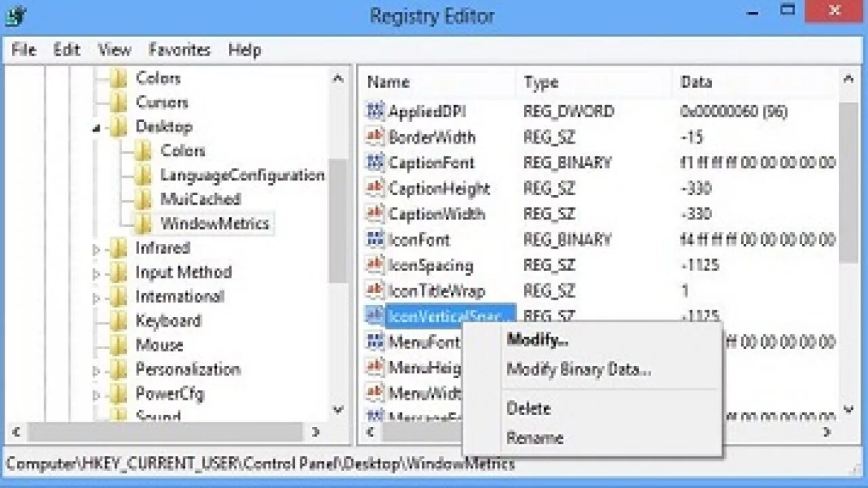Expand the PowerCfg key

(x=96, y=395)
